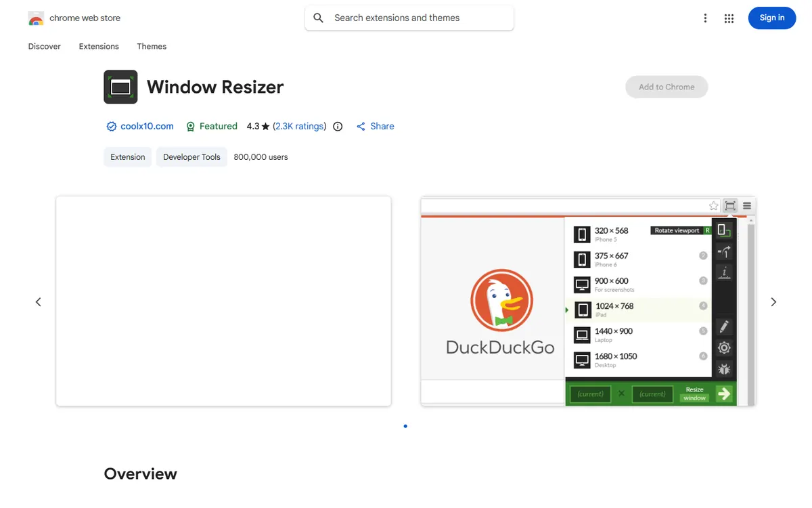Viewport: 812px width, 508px height.
Task: Click the blank first screenshot slide
Action: click(x=223, y=301)
